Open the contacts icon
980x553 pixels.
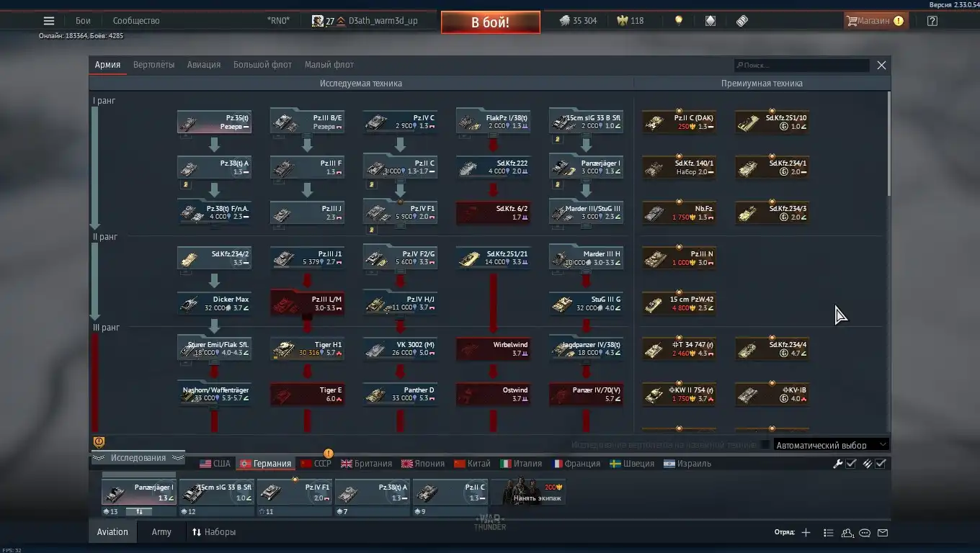pos(847,533)
